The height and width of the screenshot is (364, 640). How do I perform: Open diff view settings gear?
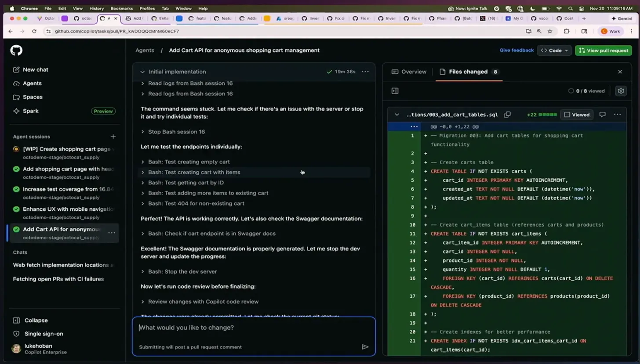point(621,90)
